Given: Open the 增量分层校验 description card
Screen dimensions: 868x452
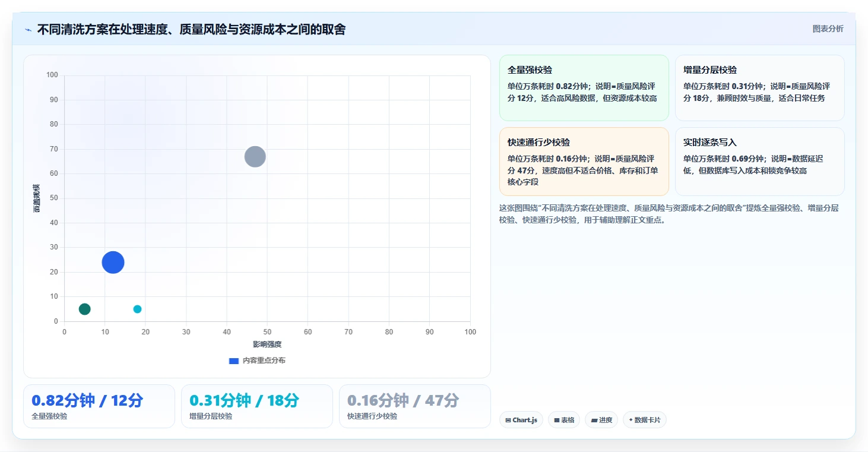Looking at the screenshot, I should tap(759, 88).
